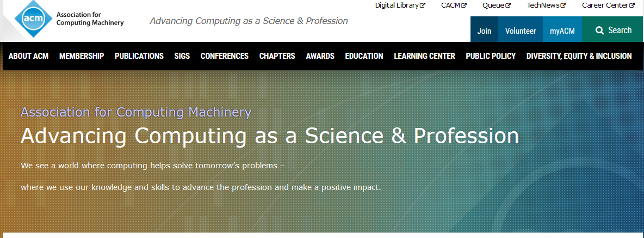Click the magnifying glass search icon
The image size is (644, 238).
point(599,30)
